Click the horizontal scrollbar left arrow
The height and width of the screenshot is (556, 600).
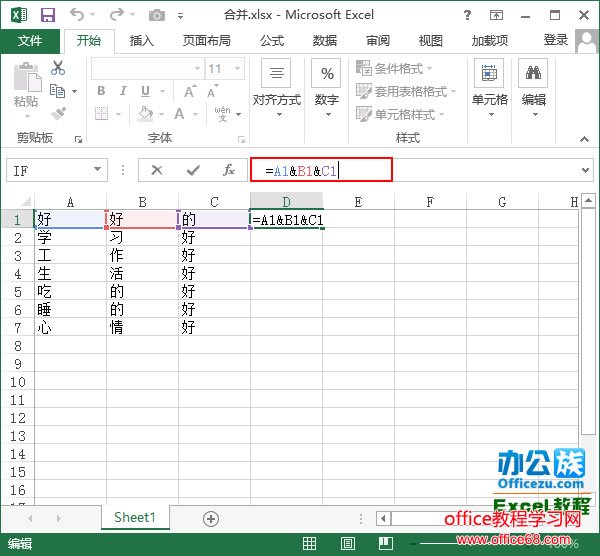coord(383,519)
